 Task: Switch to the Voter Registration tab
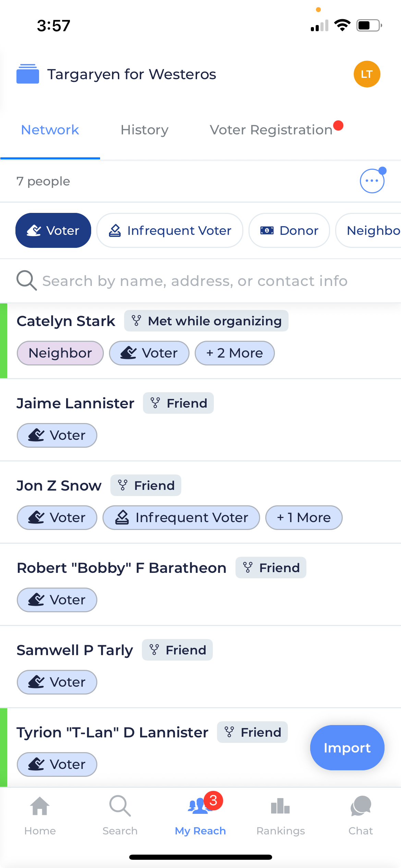click(x=271, y=130)
